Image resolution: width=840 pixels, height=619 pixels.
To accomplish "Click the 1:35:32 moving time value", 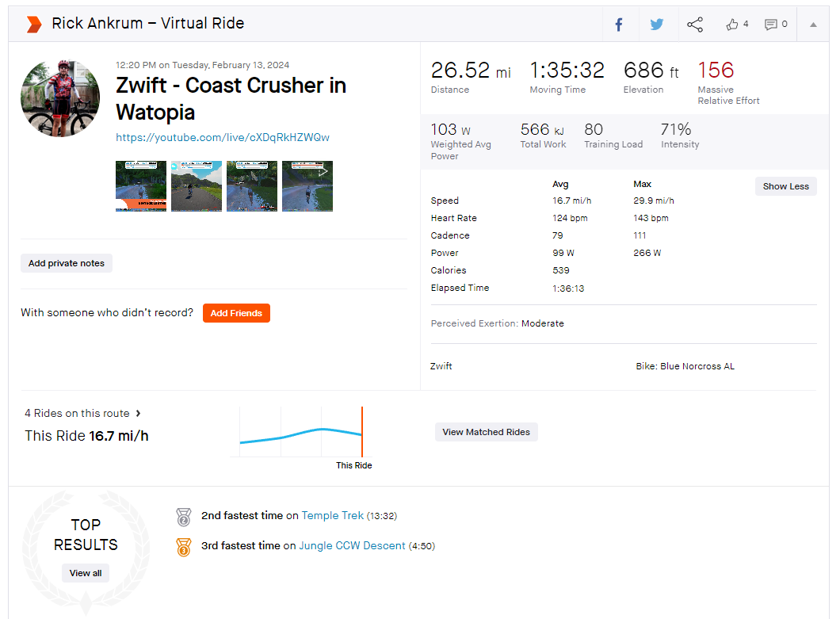I will [567, 71].
